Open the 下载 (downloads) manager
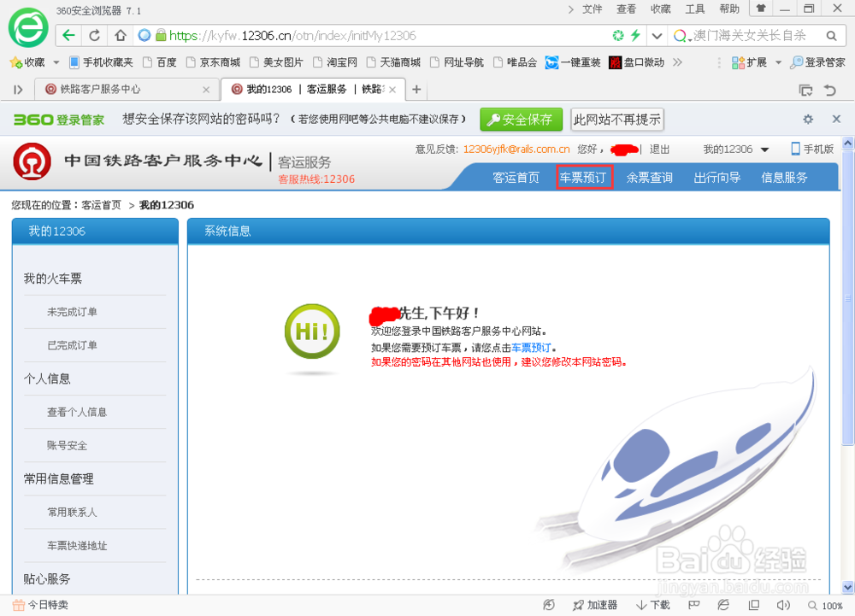 [652, 604]
